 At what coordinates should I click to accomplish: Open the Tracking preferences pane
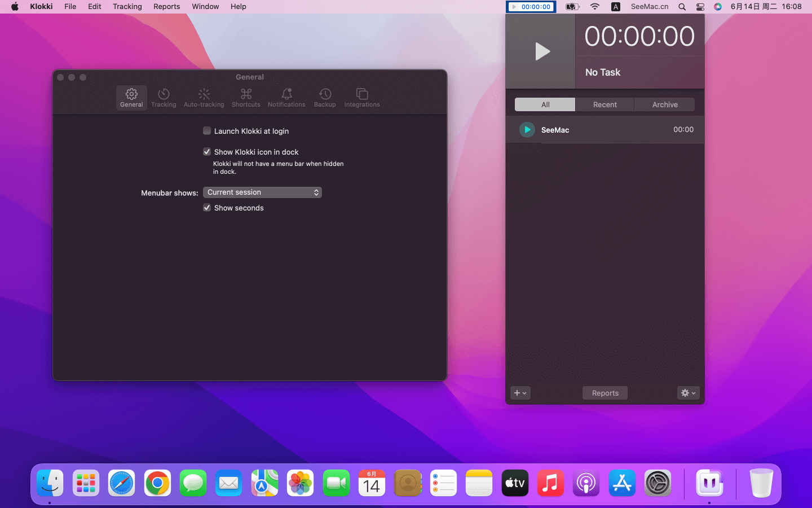point(164,97)
